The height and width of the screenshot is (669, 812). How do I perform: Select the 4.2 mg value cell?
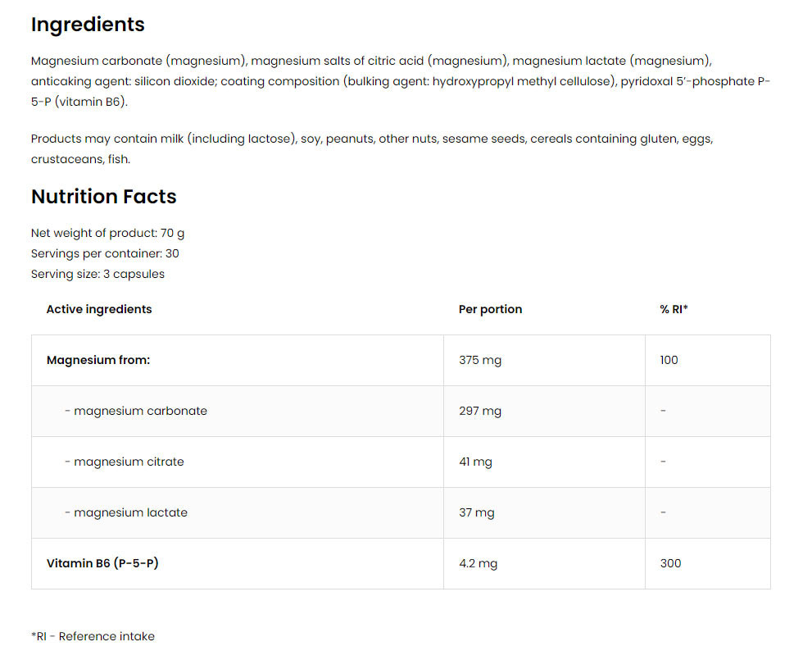click(x=544, y=563)
